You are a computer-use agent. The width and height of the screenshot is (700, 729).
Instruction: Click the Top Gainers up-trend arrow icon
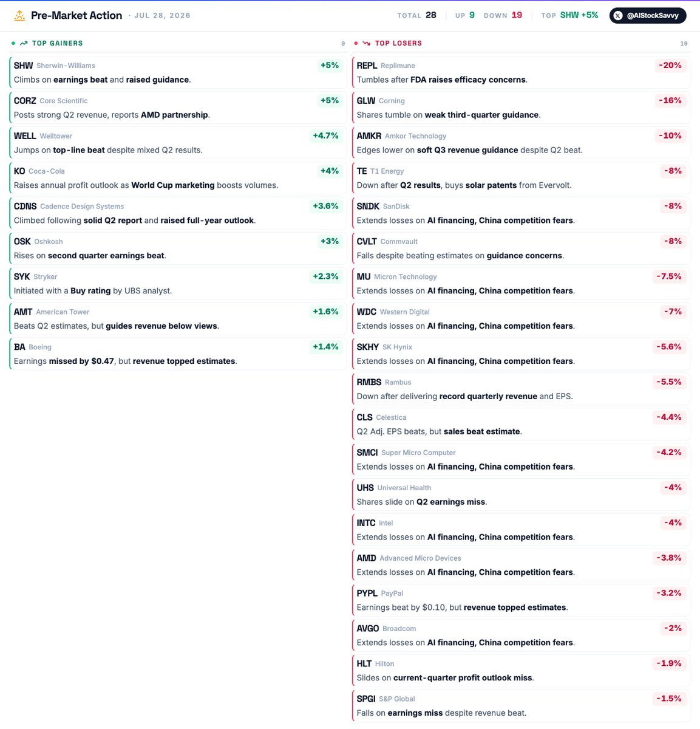(24, 43)
